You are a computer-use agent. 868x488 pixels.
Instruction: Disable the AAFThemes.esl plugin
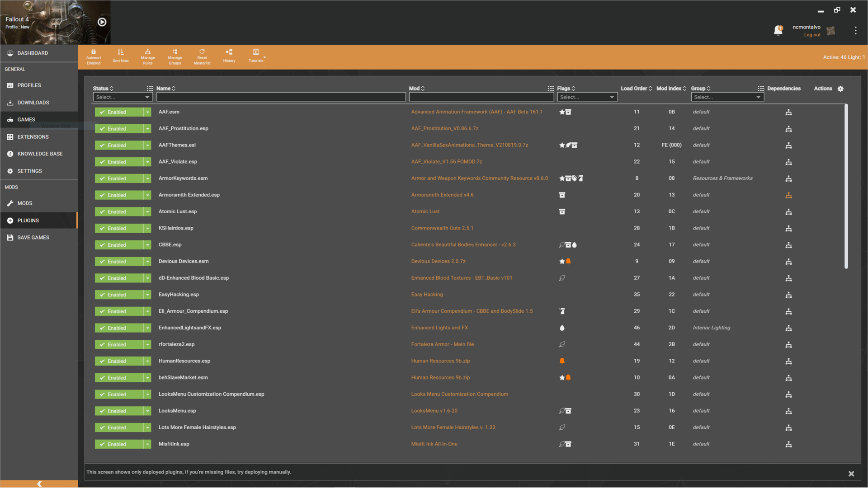[x=119, y=145]
